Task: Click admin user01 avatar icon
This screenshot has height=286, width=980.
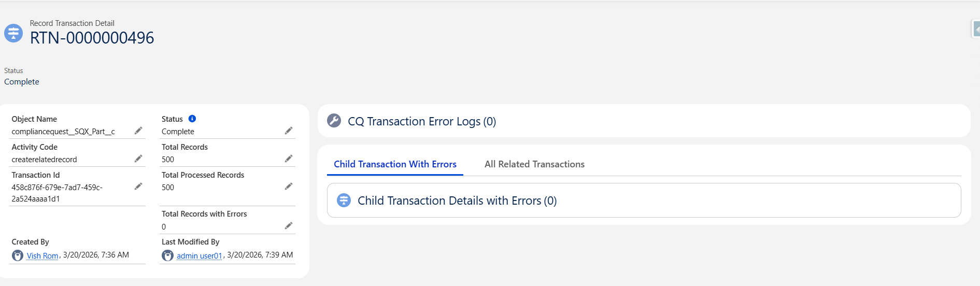Action: [x=167, y=255]
